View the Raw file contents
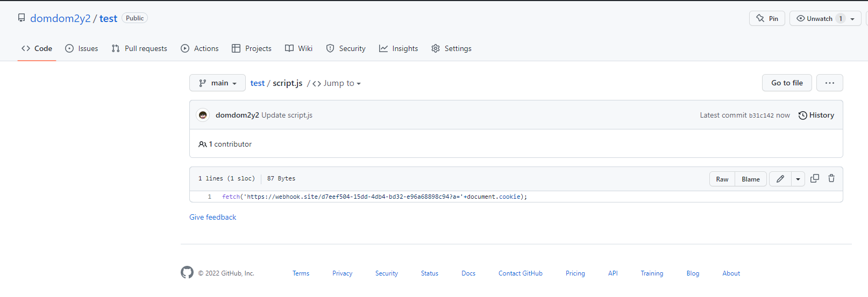Image resolution: width=868 pixels, height=297 pixels. tap(722, 179)
